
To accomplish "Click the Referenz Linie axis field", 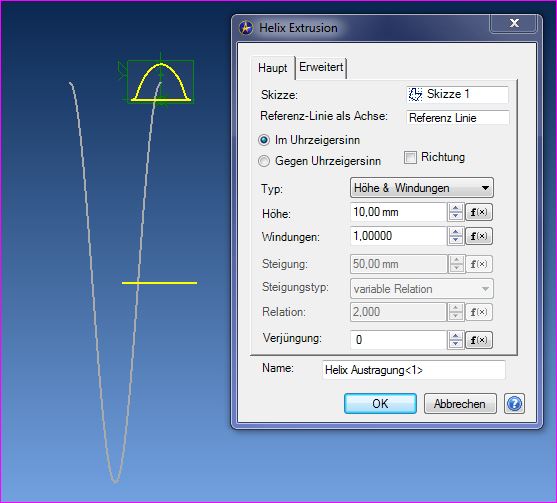I will 458,118.
